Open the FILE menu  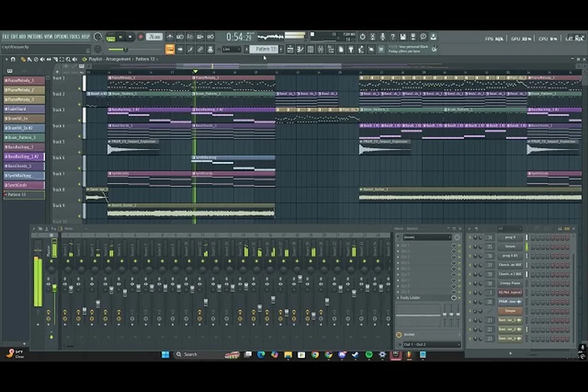point(6,37)
